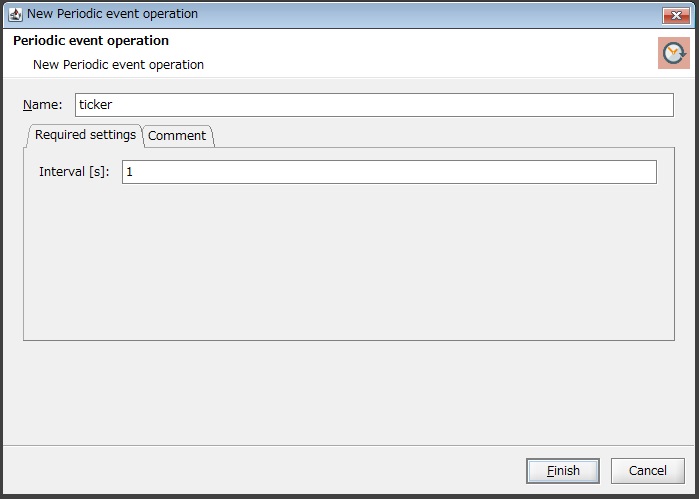Click the white header banner's blank area
699x499 pixels.
click(420, 53)
